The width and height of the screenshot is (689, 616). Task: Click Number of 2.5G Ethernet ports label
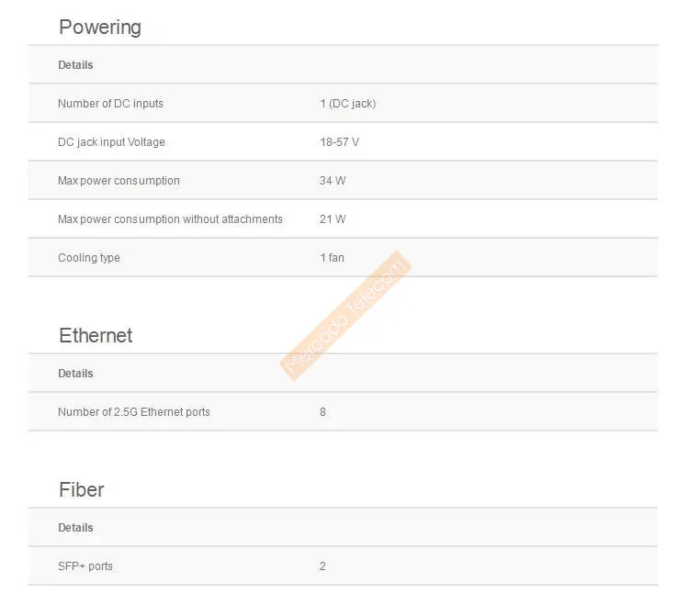point(134,412)
